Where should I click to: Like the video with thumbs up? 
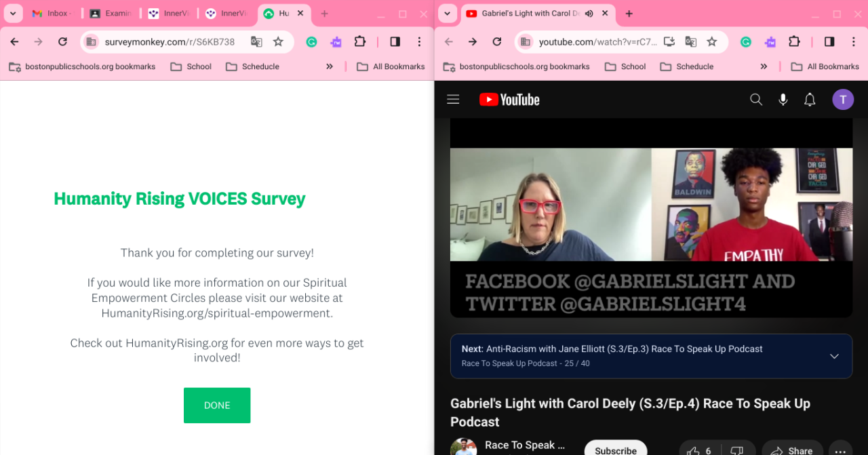point(698,450)
